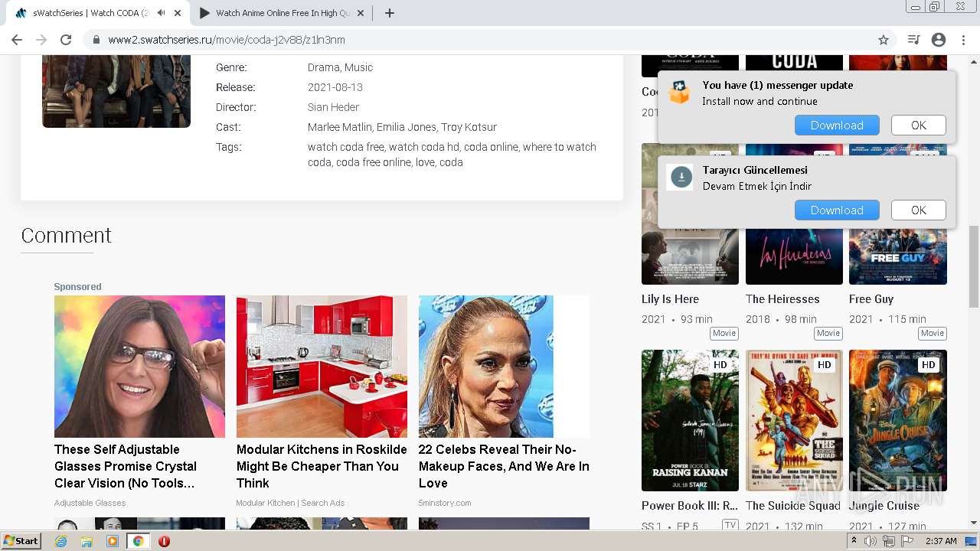Image resolution: width=980 pixels, height=551 pixels.
Task: Select Chrome taskbar button
Action: (x=138, y=541)
